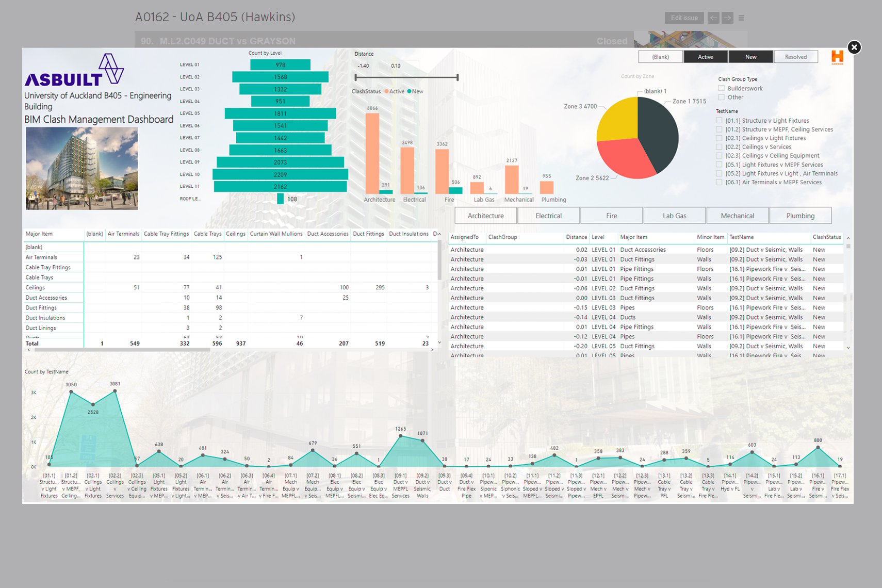Click the left handle of Distance slider
Screen dimensions: 882x588
[x=355, y=77]
